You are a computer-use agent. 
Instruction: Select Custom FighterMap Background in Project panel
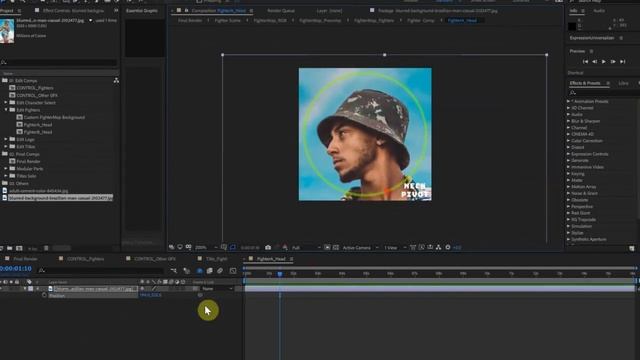(54, 117)
